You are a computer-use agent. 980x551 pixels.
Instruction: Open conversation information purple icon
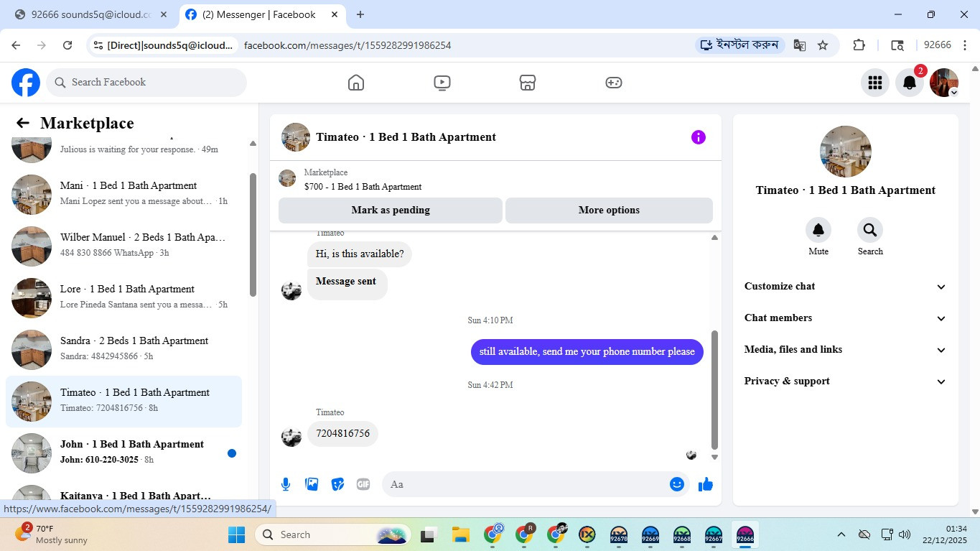pyautogui.click(x=698, y=137)
